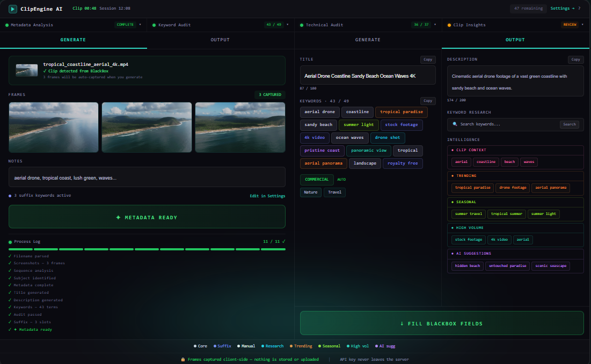Click the Suffix legend dot in footer
This screenshot has height=364, width=591.
point(215,346)
